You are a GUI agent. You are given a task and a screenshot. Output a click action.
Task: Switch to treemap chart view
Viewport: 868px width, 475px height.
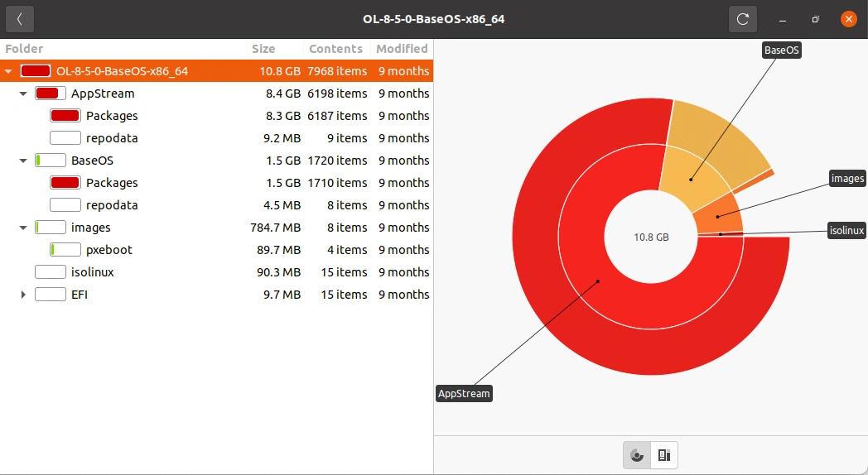click(x=663, y=455)
